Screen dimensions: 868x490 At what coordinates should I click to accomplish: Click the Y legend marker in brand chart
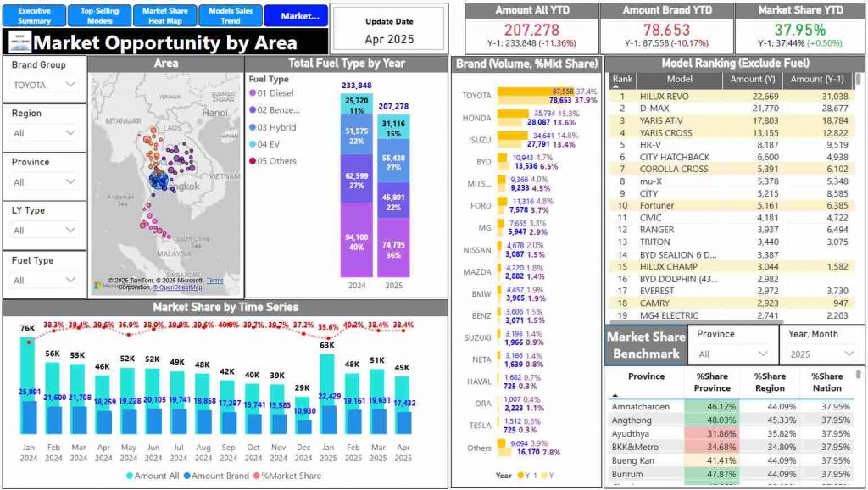pos(544,475)
